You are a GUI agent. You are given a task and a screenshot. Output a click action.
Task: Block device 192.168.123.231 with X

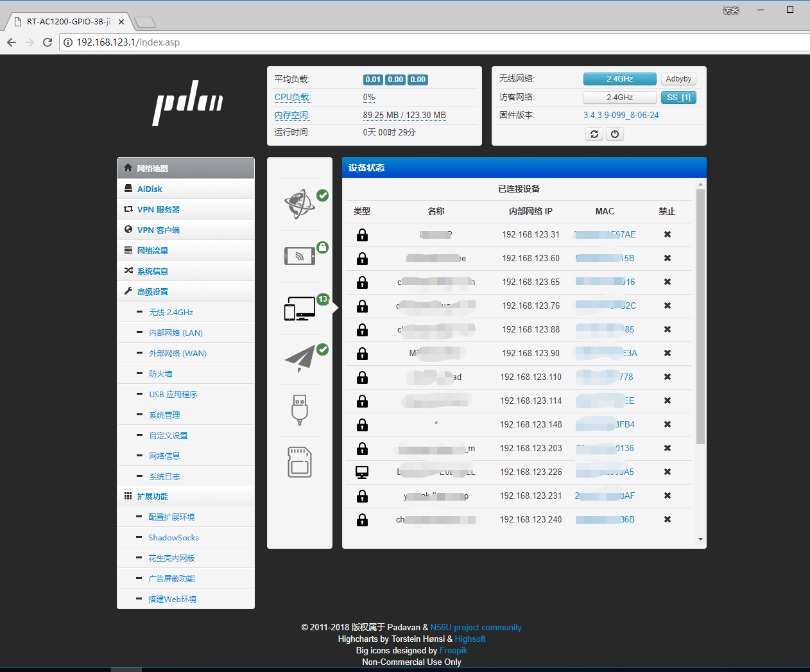pyautogui.click(x=668, y=495)
